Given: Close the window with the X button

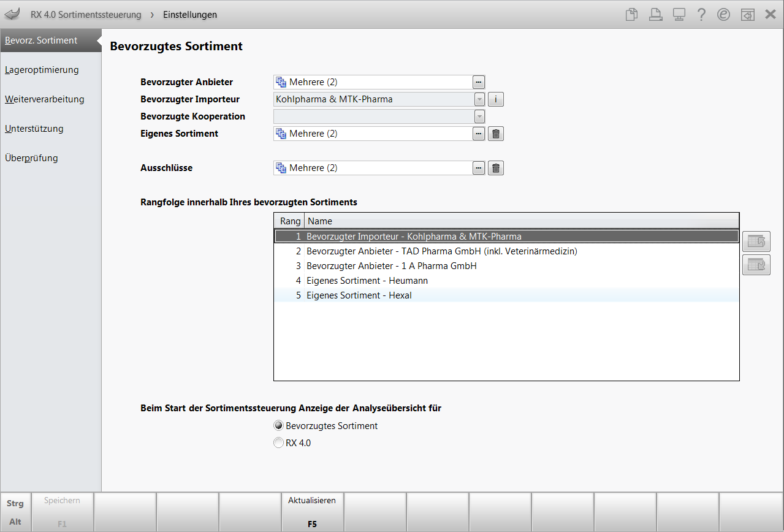Looking at the screenshot, I should (771, 14).
